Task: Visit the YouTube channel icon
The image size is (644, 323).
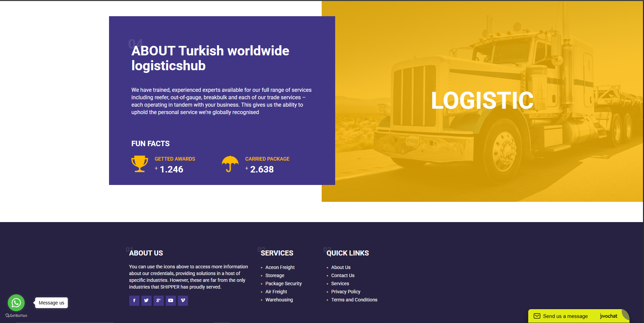Action: pos(170,300)
